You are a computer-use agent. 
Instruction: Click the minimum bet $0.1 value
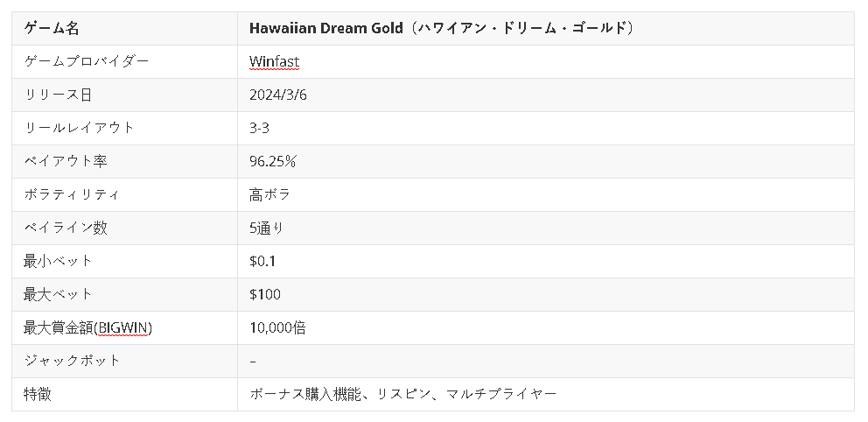point(262,261)
